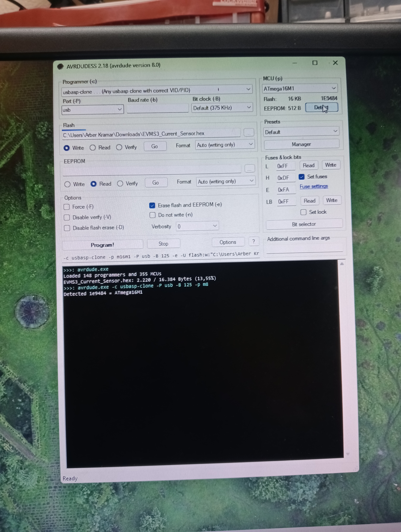Open the presets Manager button
Image resolution: width=401 pixels, height=532 pixels.
point(301,144)
